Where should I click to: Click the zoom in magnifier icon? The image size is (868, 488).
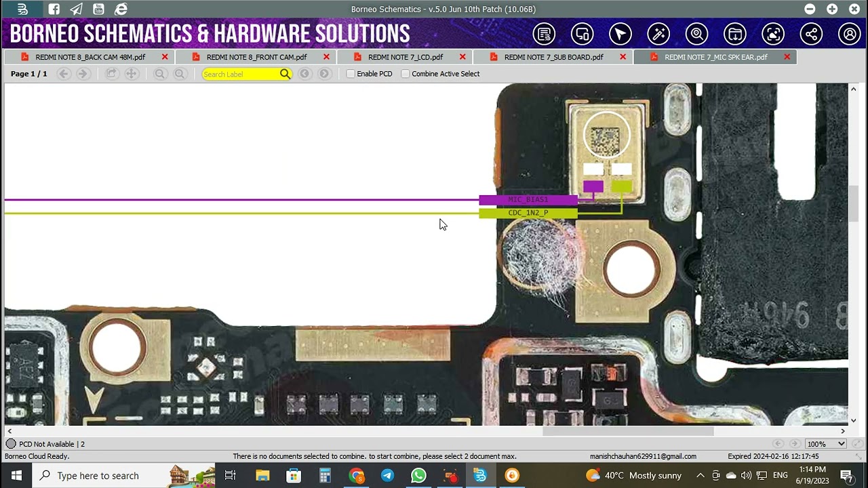(180, 74)
